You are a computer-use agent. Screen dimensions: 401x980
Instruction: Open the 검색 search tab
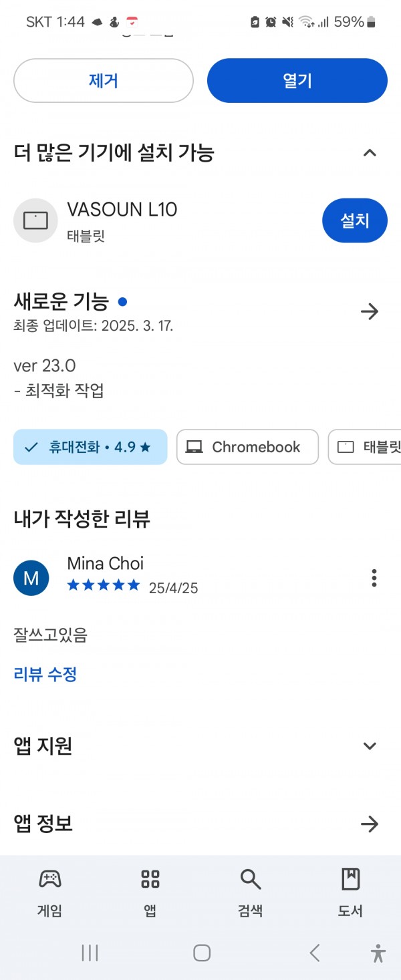click(x=251, y=892)
